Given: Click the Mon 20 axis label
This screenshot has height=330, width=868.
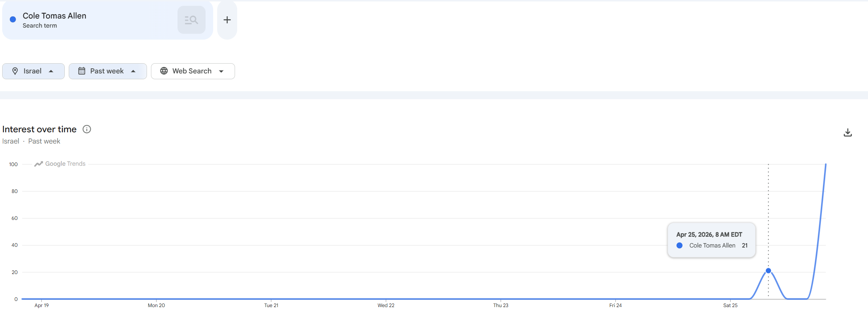Looking at the screenshot, I should click(156, 305).
